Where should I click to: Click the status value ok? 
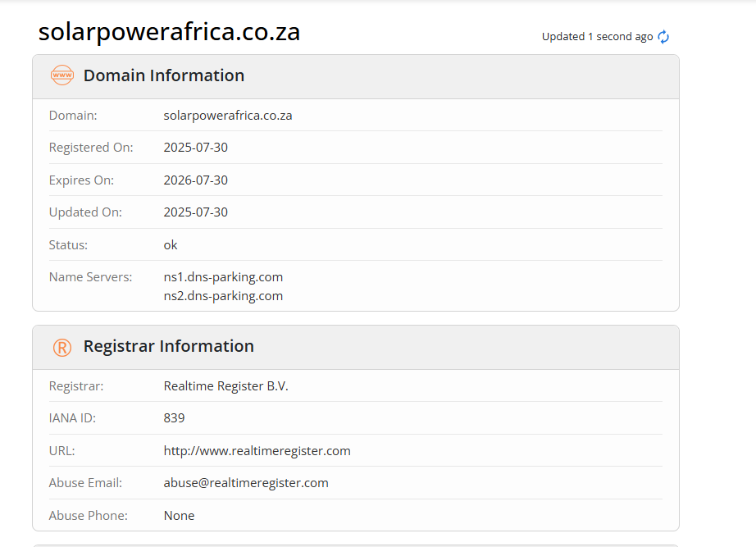[x=171, y=245]
